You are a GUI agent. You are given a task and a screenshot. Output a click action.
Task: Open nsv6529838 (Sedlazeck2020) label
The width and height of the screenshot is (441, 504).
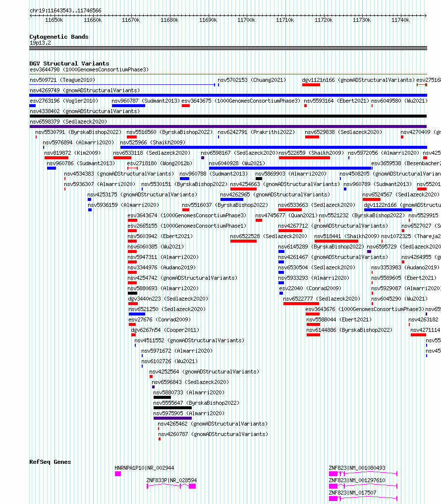tap(343, 132)
